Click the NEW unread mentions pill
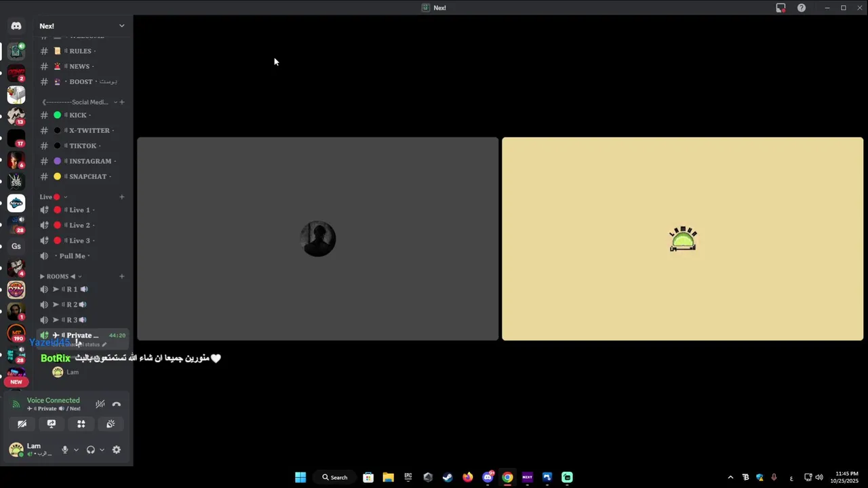Viewport: 868px width, 488px height. 16,382
